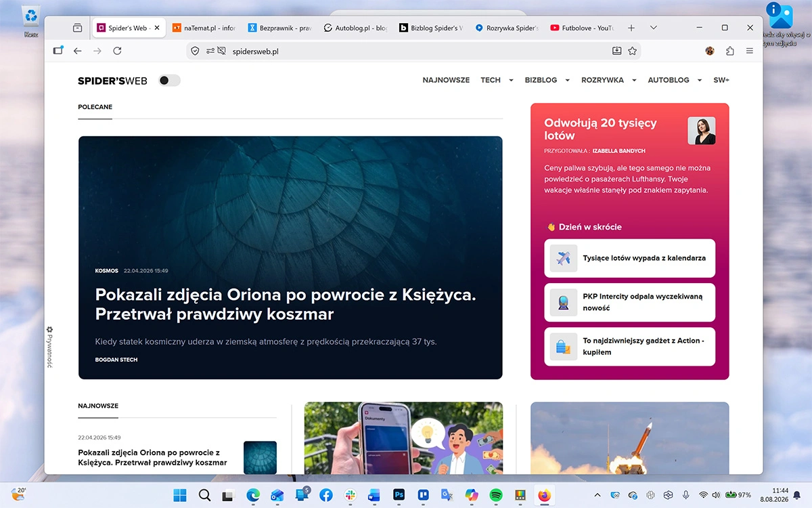812x508 pixels.
Task: Open Windows Search from the taskbar
Action: coord(204,495)
